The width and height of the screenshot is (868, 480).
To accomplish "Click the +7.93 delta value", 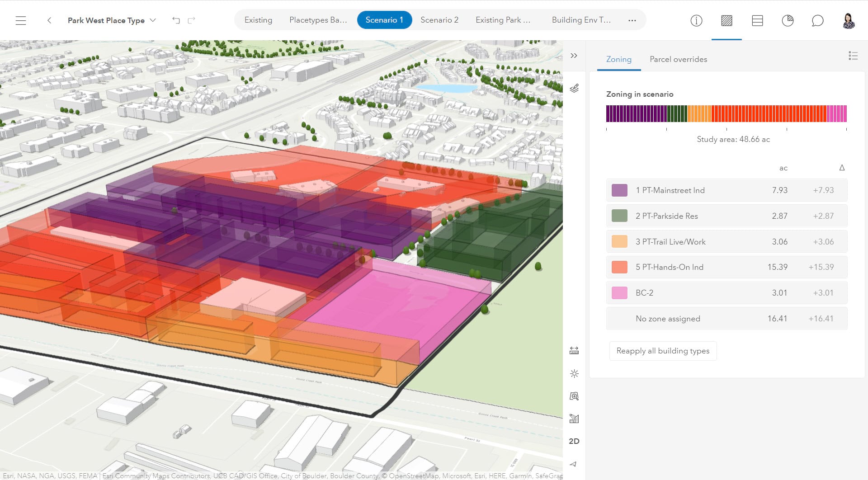I will click(823, 190).
